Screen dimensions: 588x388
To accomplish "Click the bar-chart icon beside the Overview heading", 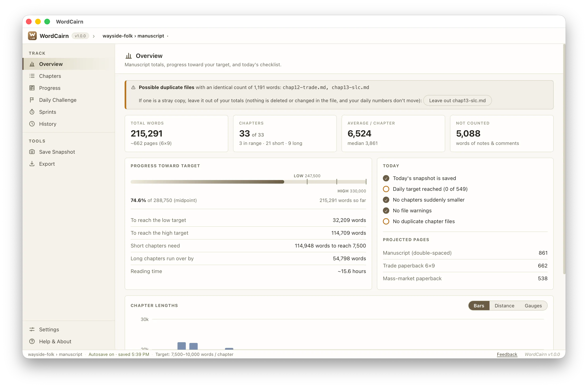I will [128, 56].
